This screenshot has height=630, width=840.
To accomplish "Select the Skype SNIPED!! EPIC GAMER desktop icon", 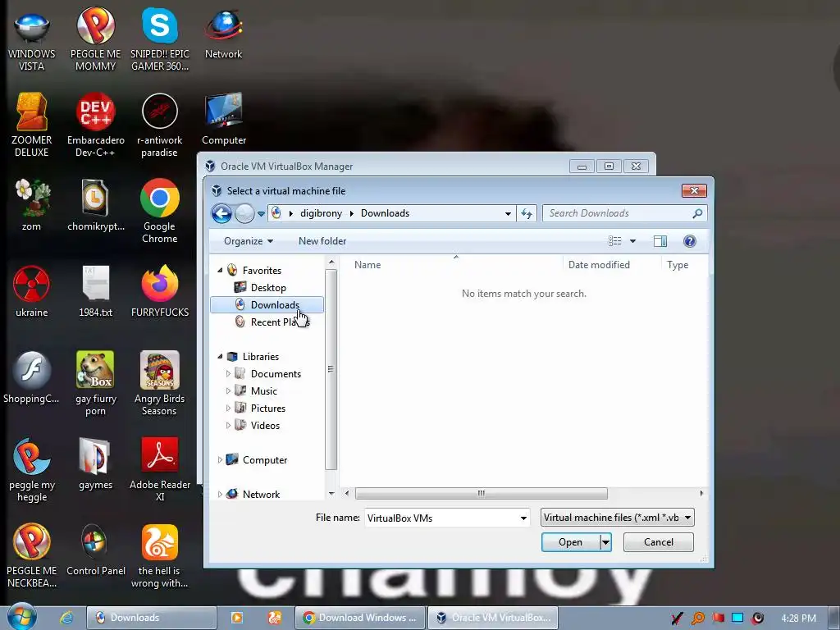I will pos(160,39).
